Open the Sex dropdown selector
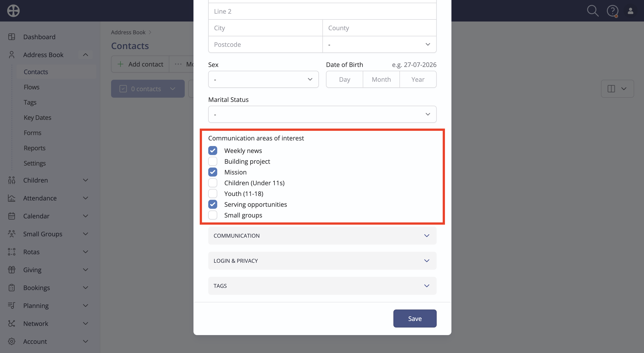644x353 pixels. (x=263, y=79)
